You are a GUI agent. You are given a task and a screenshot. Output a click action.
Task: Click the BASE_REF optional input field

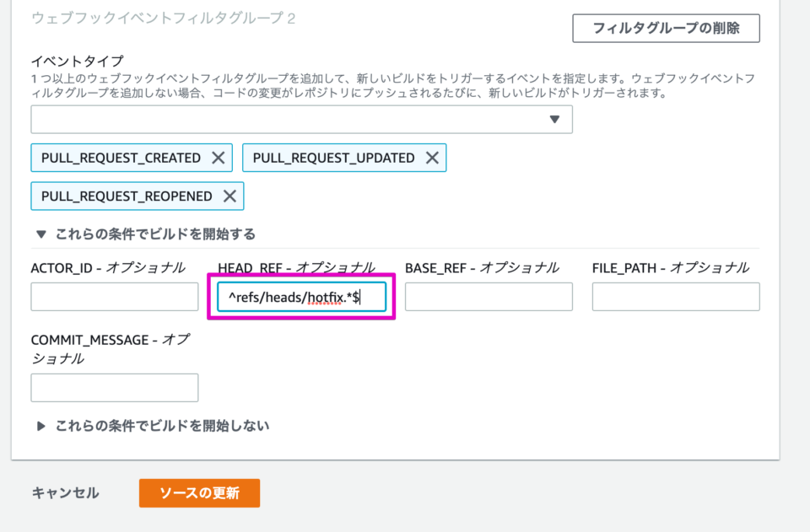click(x=488, y=296)
